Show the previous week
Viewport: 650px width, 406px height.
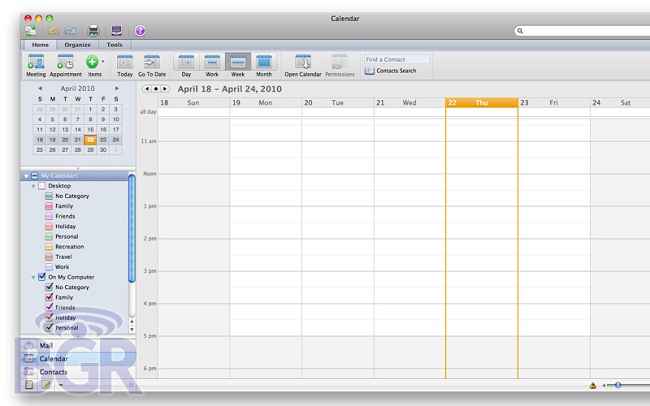pyautogui.click(x=147, y=89)
